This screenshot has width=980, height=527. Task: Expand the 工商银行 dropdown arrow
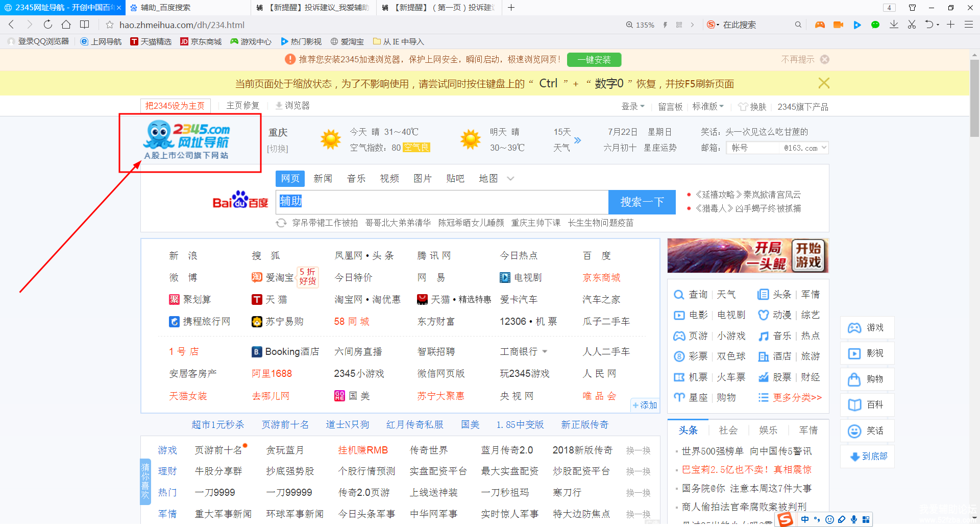[x=545, y=352]
